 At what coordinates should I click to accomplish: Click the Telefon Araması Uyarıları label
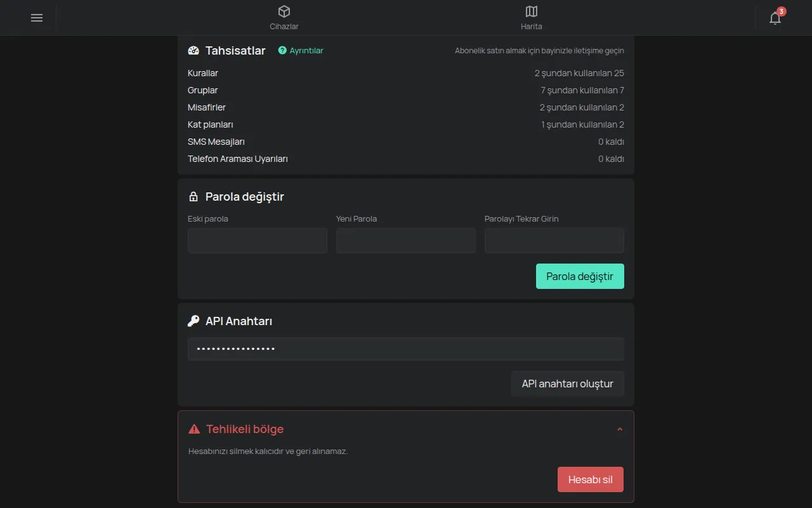tap(238, 159)
